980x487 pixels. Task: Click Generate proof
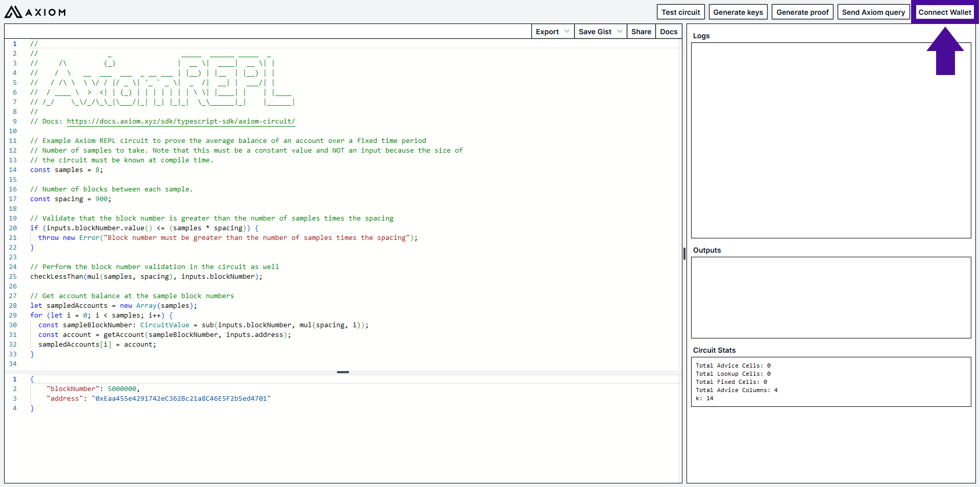click(x=802, y=12)
